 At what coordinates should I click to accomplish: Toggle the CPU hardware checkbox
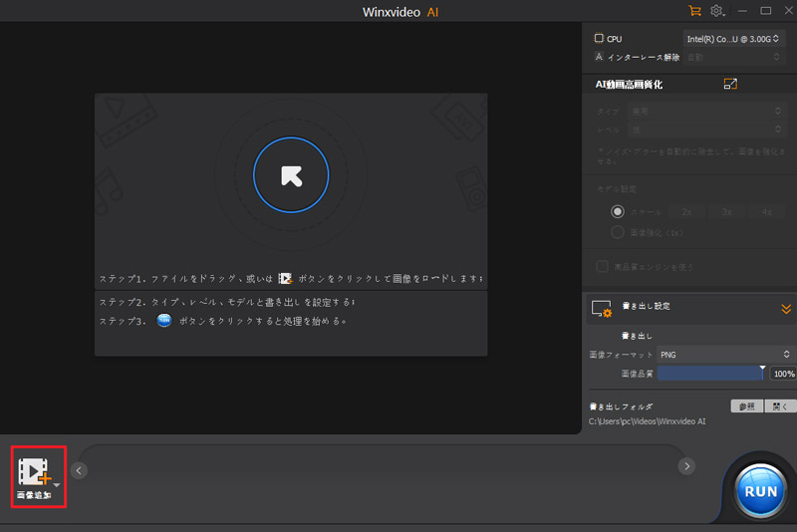pyautogui.click(x=599, y=38)
